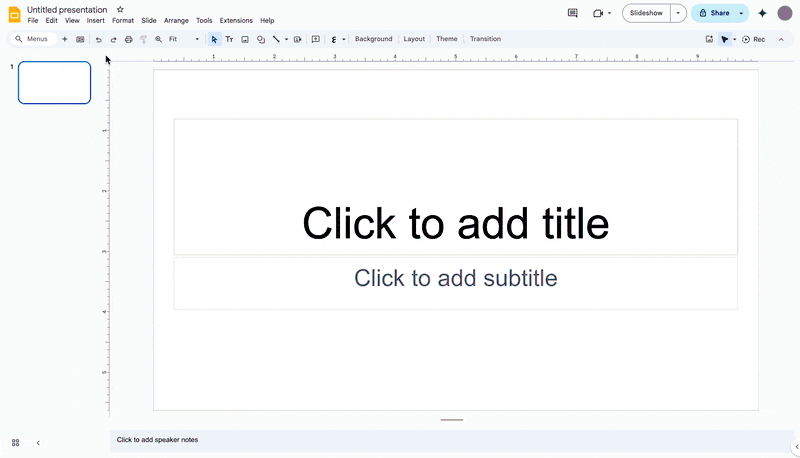Expand the Slideshow options dropdown arrow
The image size is (800, 458).
(678, 13)
